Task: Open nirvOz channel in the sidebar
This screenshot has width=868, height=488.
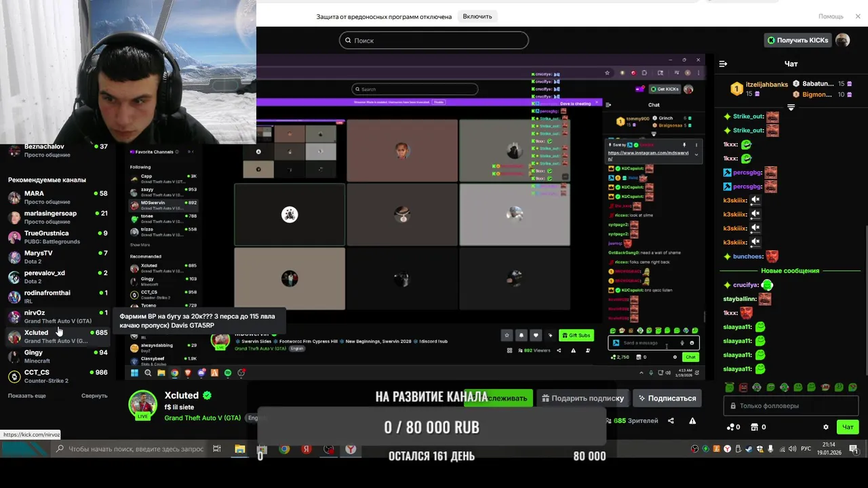Action: 58,317
